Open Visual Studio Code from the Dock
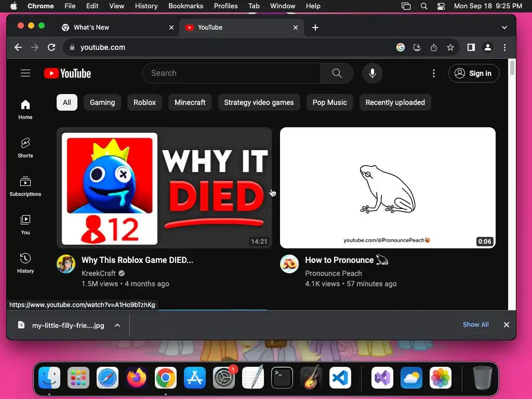Viewport: 532px width, 399px height. pyautogui.click(x=340, y=378)
